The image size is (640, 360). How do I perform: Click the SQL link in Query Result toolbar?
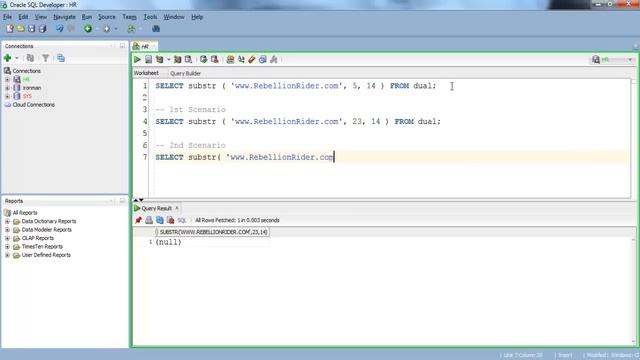pos(182,220)
